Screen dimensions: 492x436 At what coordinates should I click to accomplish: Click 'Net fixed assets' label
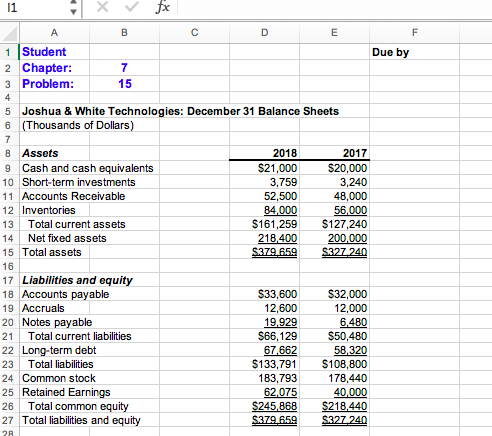pyautogui.click(x=67, y=238)
